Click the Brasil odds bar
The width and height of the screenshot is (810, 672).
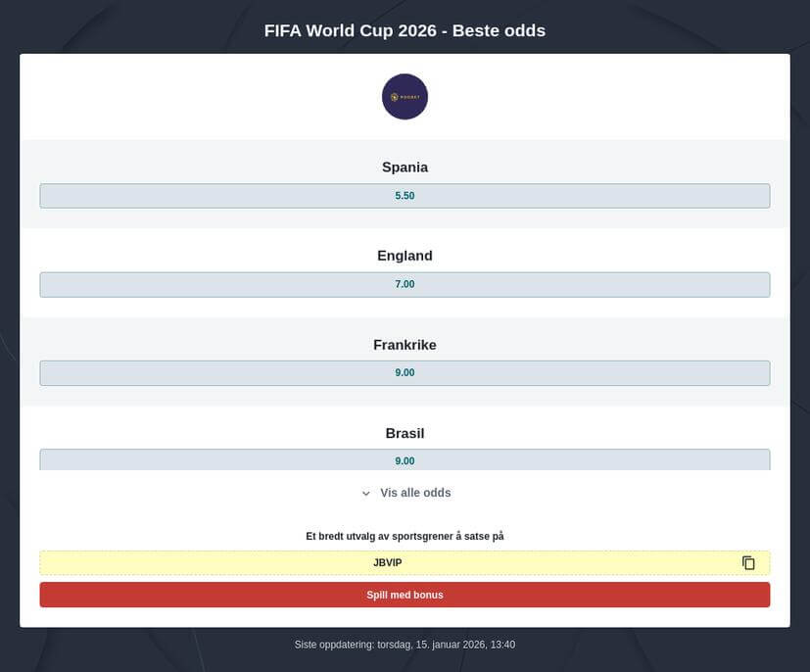click(x=405, y=460)
